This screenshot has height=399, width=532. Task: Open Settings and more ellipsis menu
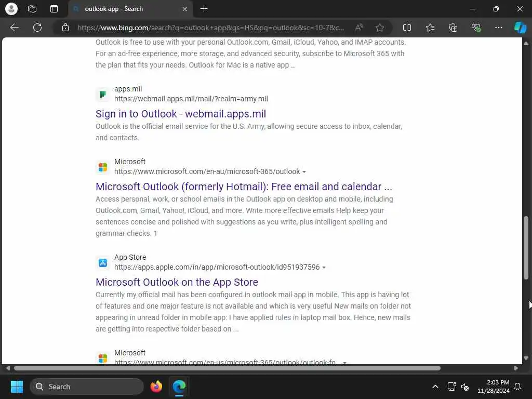498,28
